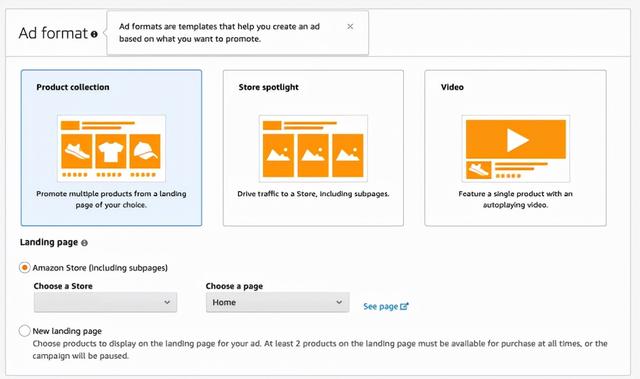Close the Ad formats tooltip

[x=350, y=27]
